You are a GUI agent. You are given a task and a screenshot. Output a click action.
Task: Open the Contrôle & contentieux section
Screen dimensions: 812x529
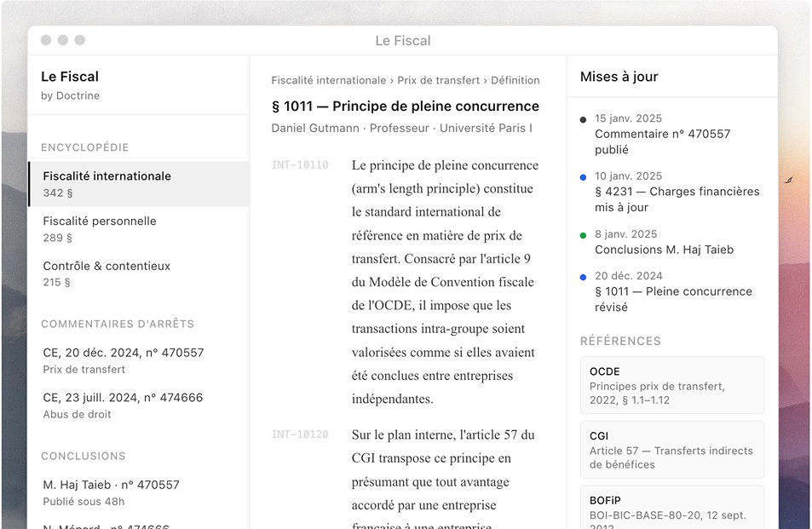pyautogui.click(x=139, y=273)
